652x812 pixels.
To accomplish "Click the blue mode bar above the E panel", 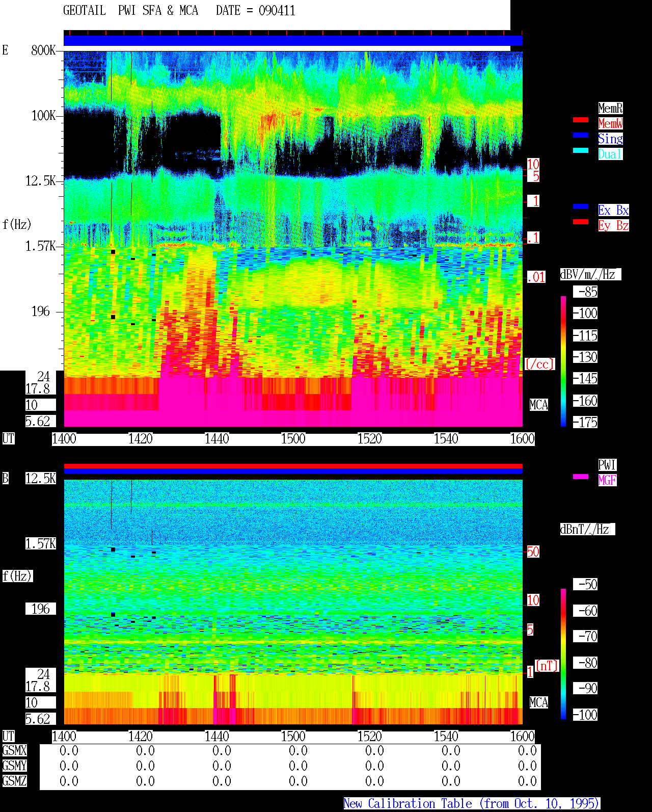I will (293, 41).
